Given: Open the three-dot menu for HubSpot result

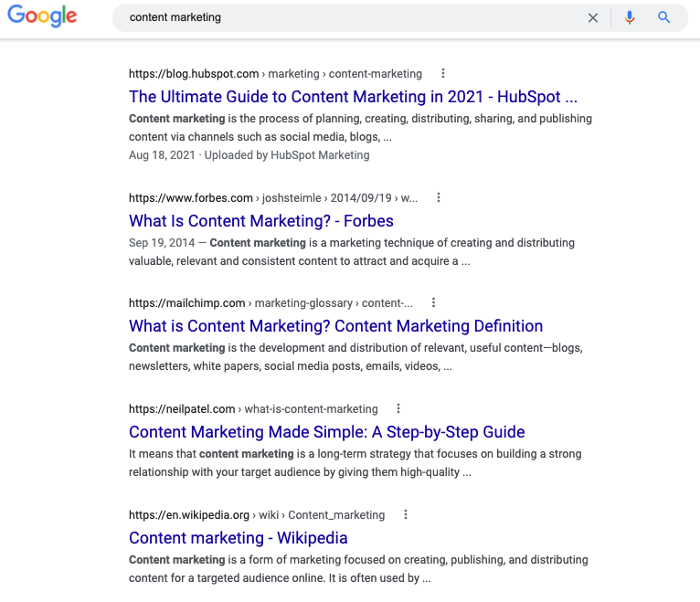Looking at the screenshot, I should [x=443, y=73].
